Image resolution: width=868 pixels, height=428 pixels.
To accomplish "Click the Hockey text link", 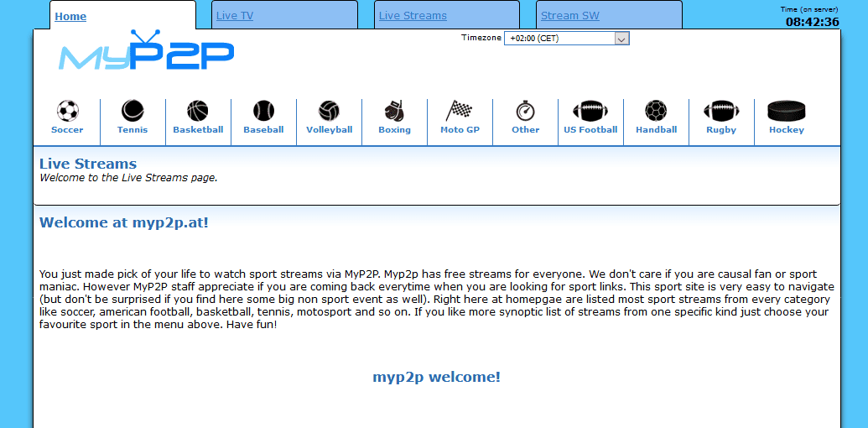I will [787, 130].
